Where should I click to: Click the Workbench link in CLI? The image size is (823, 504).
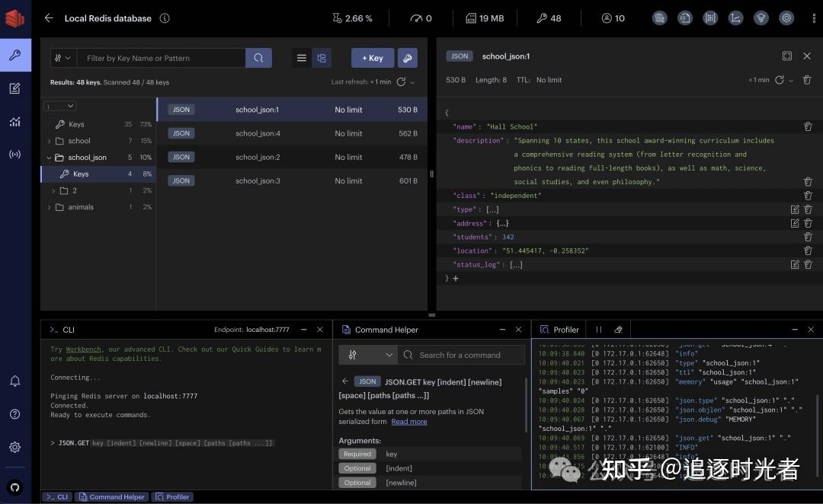pos(83,349)
